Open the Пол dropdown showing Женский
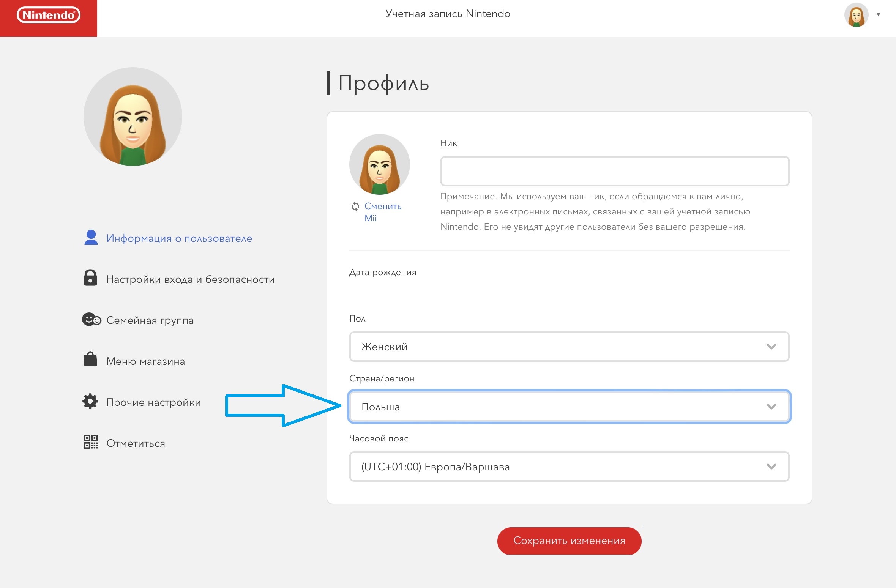This screenshot has width=896, height=588. click(569, 347)
